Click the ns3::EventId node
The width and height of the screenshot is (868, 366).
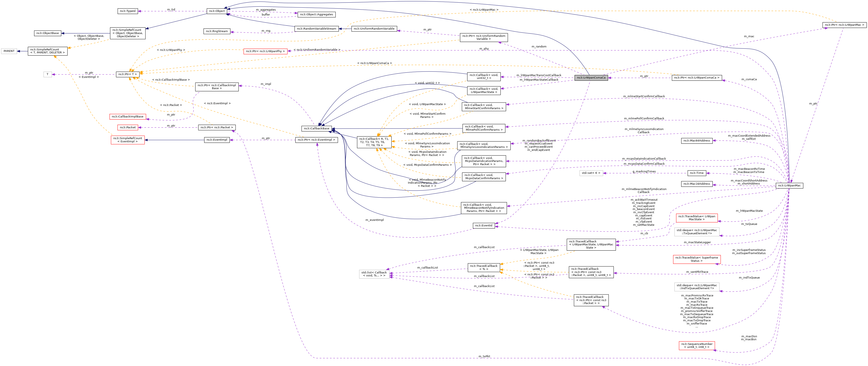click(x=484, y=226)
